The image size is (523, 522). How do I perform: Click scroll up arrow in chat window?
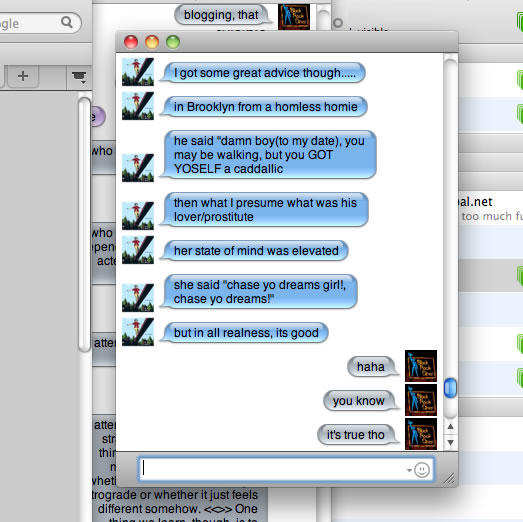[450, 426]
